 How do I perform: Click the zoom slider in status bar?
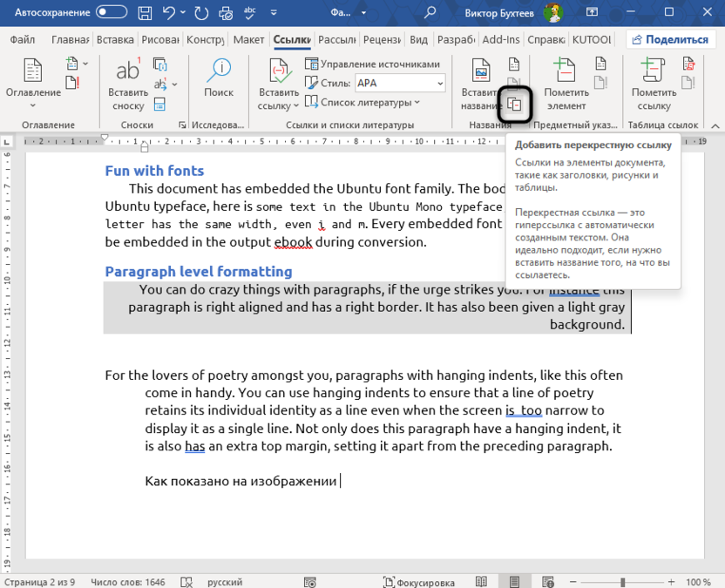(622, 582)
